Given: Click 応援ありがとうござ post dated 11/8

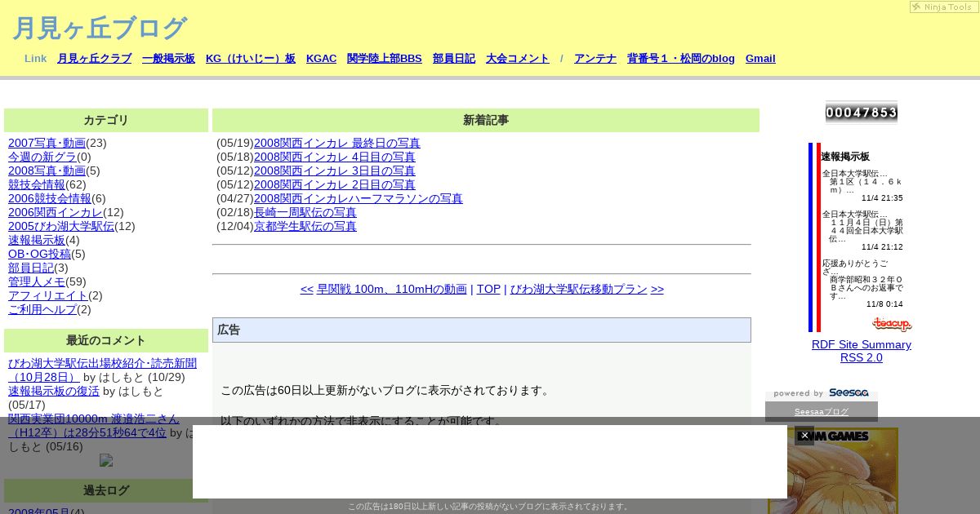Looking at the screenshot, I should tap(862, 284).
